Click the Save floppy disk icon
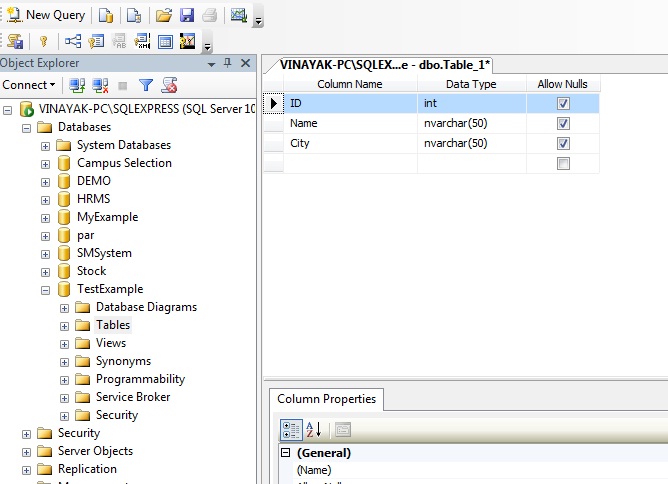 [187, 15]
